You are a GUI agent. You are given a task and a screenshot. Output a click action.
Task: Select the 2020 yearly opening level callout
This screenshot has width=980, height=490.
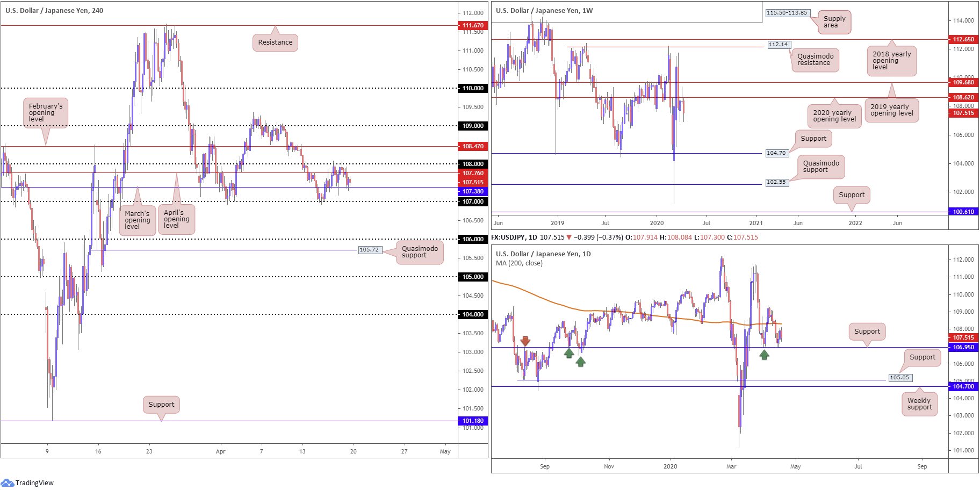click(x=834, y=116)
